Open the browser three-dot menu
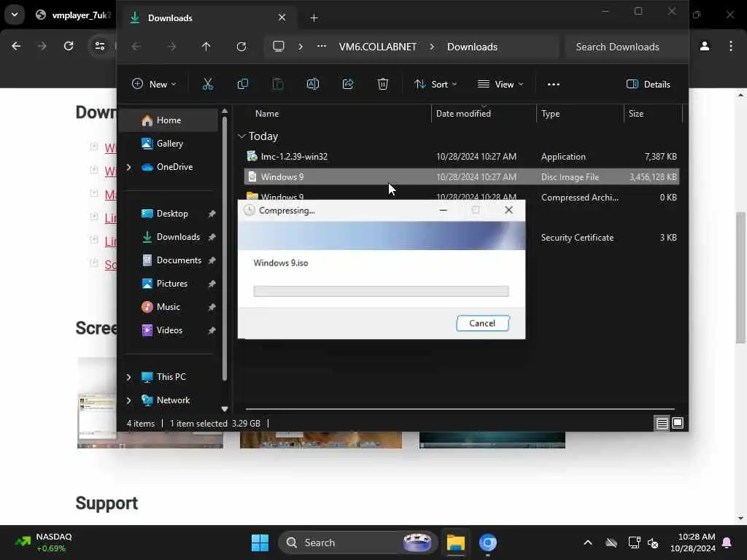 pos(731,46)
